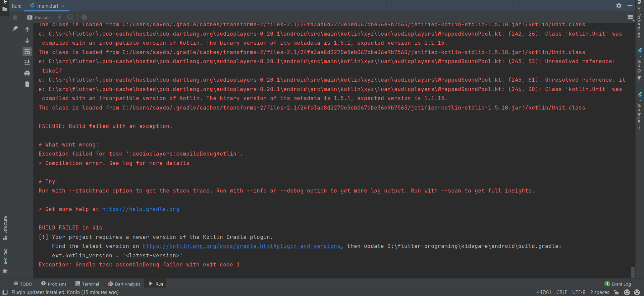The width and height of the screenshot is (644, 296).
Task: Select the Run tool window tab at bottom
Action: point(156,284)
